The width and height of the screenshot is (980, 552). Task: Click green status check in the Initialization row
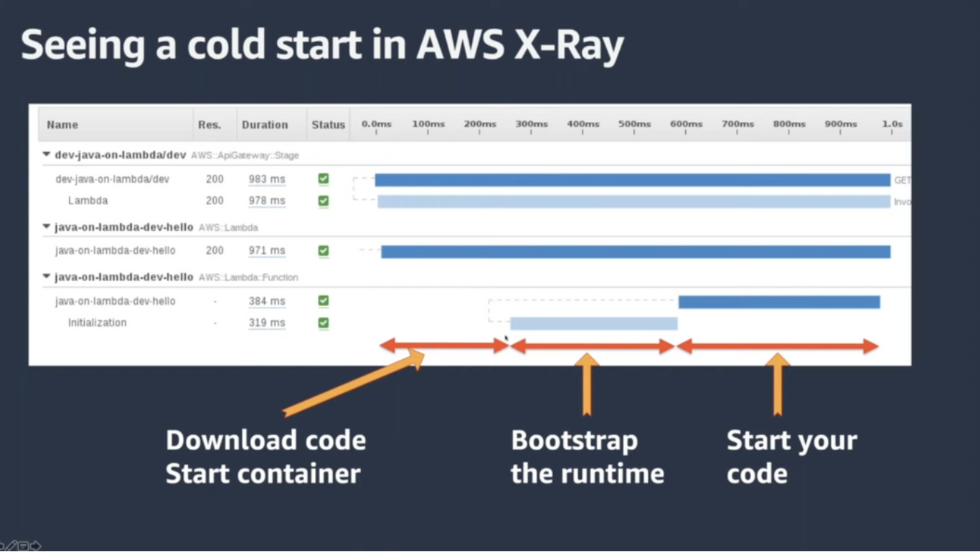pos(324,323)
